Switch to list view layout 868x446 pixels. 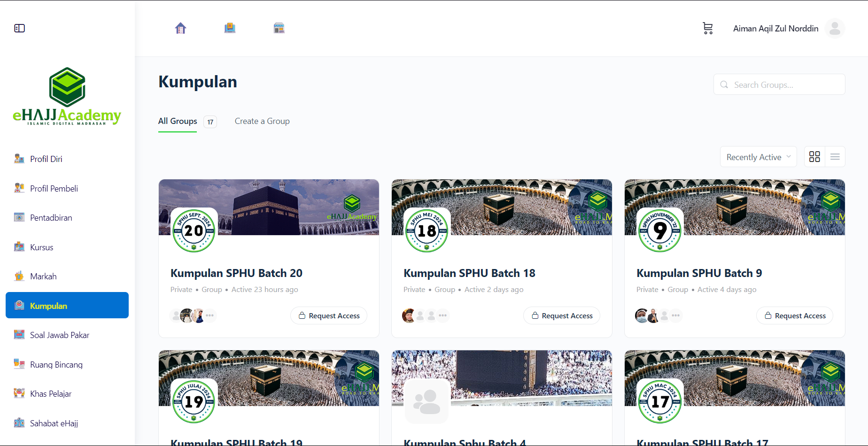[x=835, y=157]
